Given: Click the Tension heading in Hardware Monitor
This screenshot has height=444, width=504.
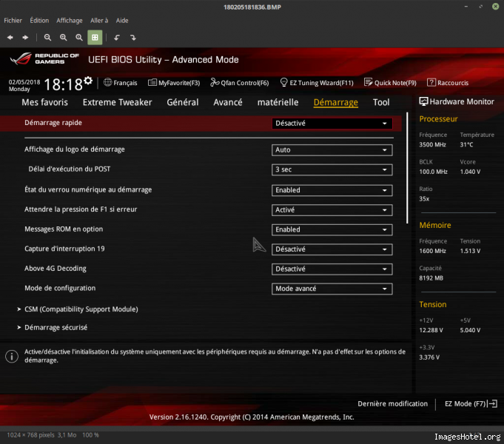Looking at the screenshot, I should point(433,304).
